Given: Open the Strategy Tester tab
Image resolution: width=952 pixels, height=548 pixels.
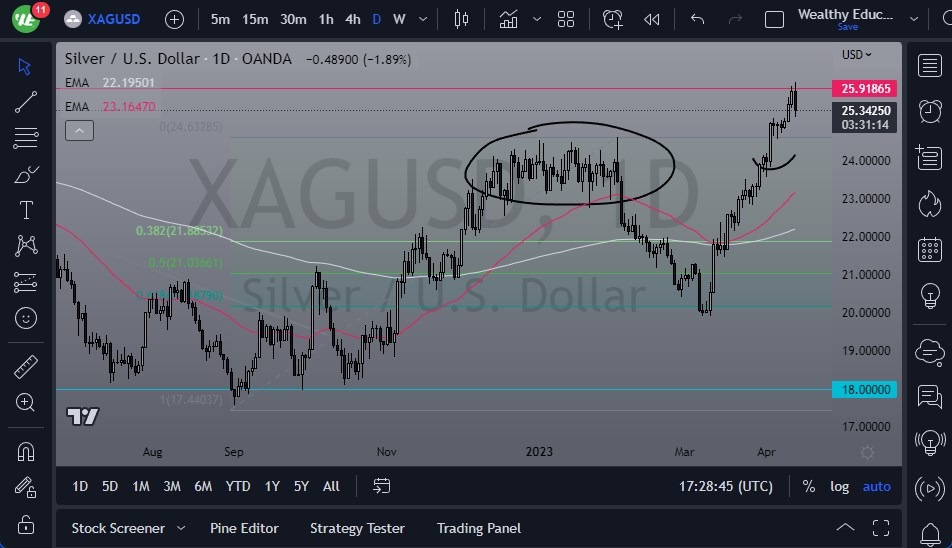Looking at the screenshot, I should click(357, 528).
